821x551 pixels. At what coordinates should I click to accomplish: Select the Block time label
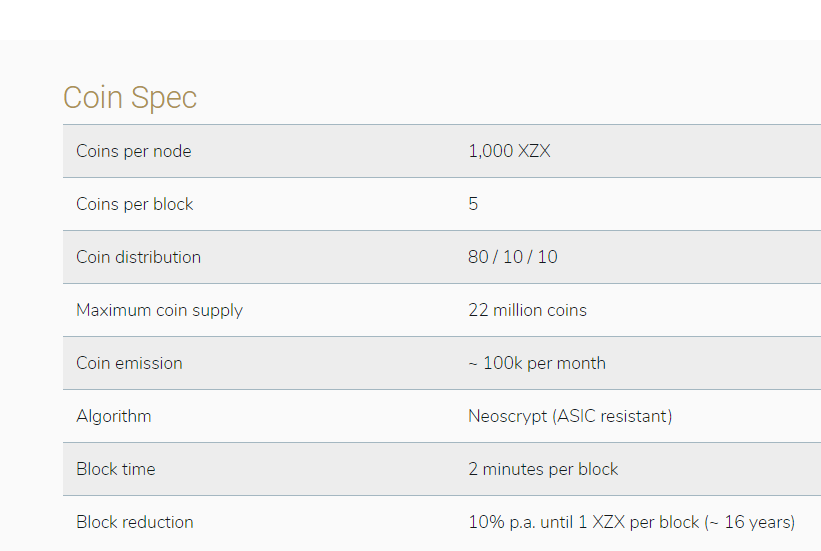coord(115,469)
